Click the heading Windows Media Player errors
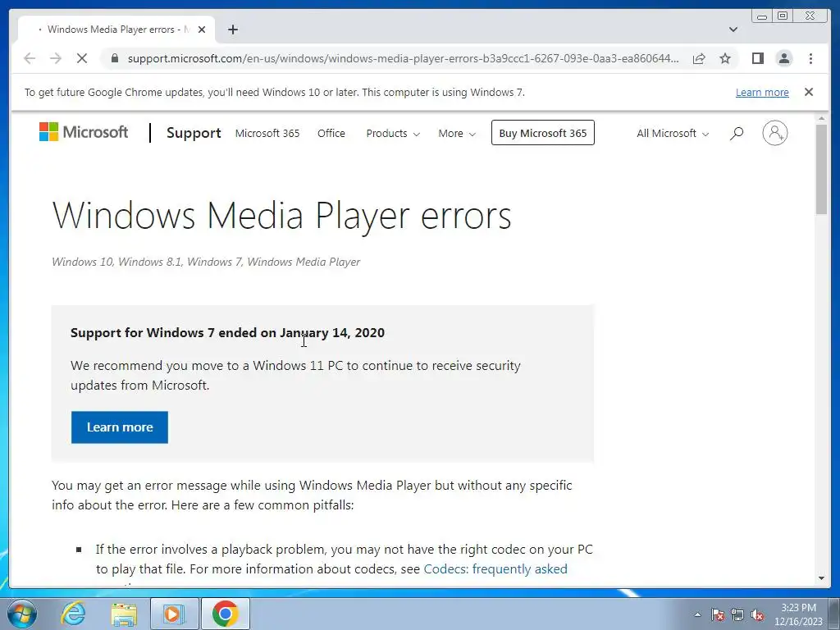 coord(282,216)
